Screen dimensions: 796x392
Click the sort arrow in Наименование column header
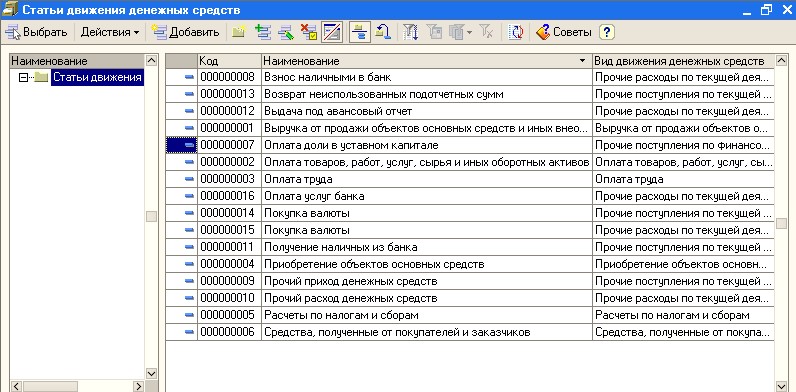[x=583, y=61]
